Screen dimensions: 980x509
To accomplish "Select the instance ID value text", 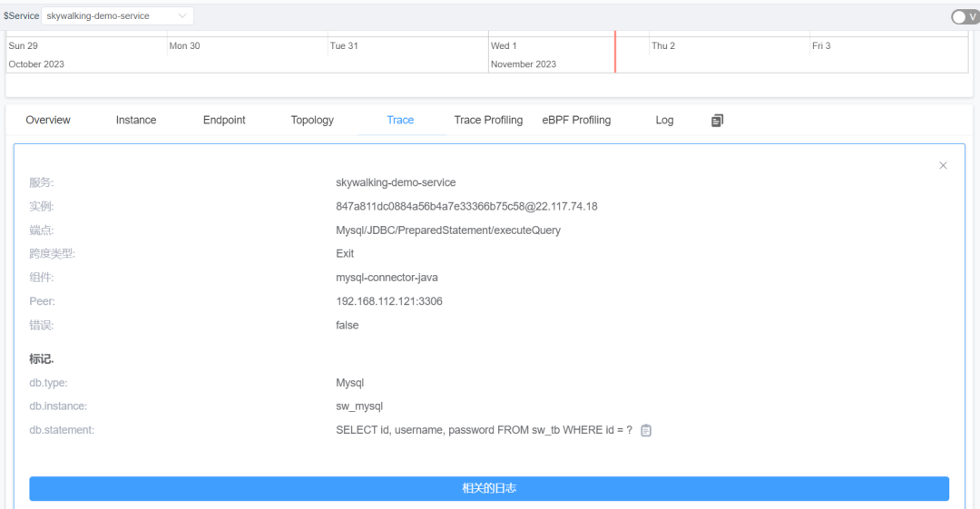I will (x=466, y=206).
